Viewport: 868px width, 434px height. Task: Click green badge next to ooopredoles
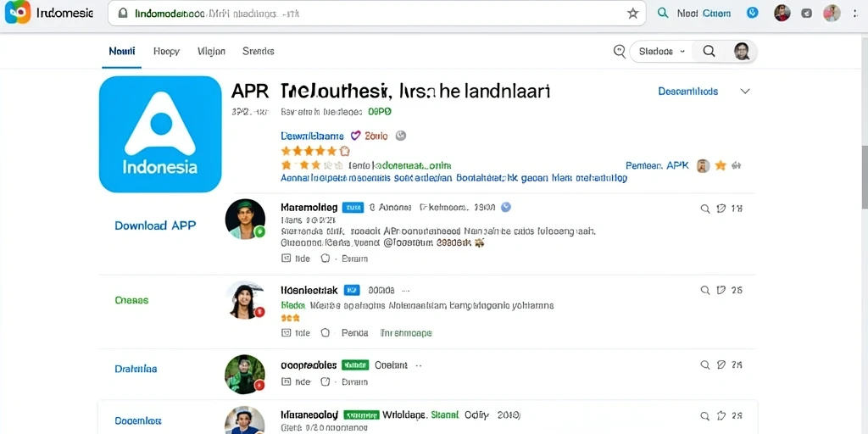point(355,364)
